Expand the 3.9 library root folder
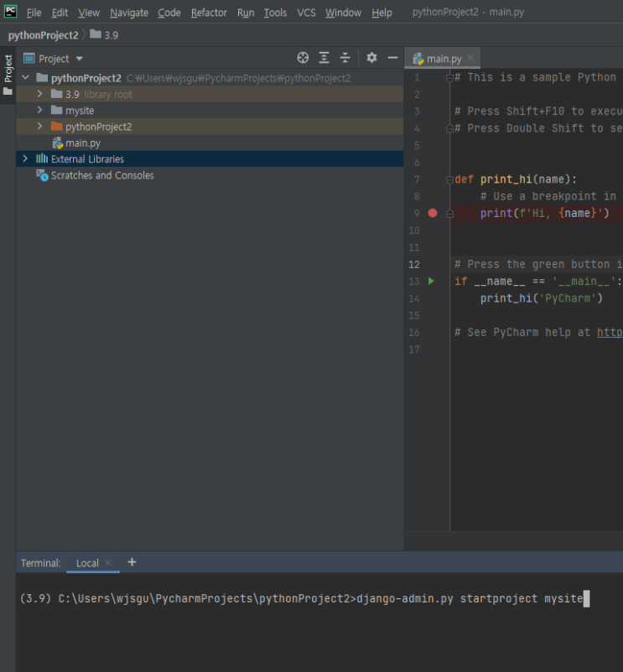Image resolution: width=623 pixels, height=672 pixels. (x=40, y=94)
